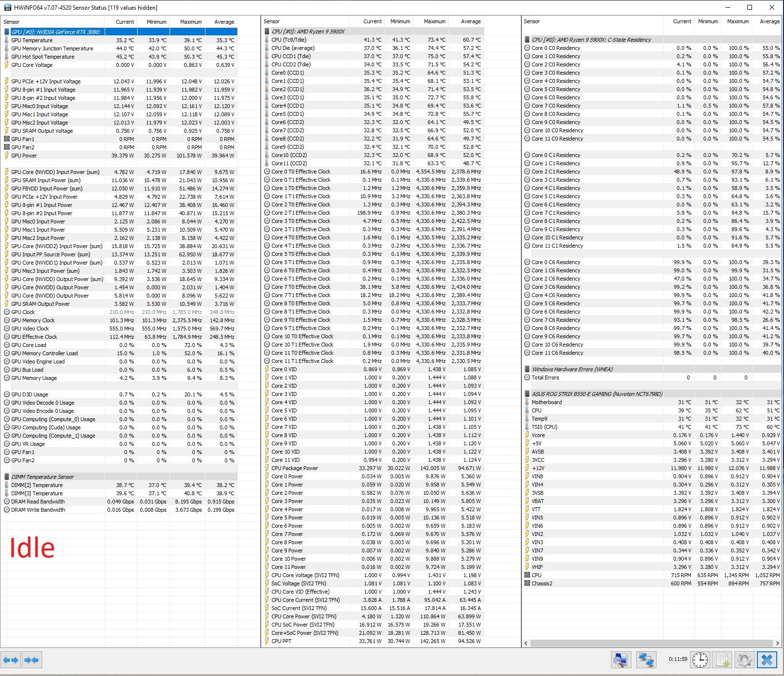Select the Core 11 C6 Residency row

pos(652,353)
